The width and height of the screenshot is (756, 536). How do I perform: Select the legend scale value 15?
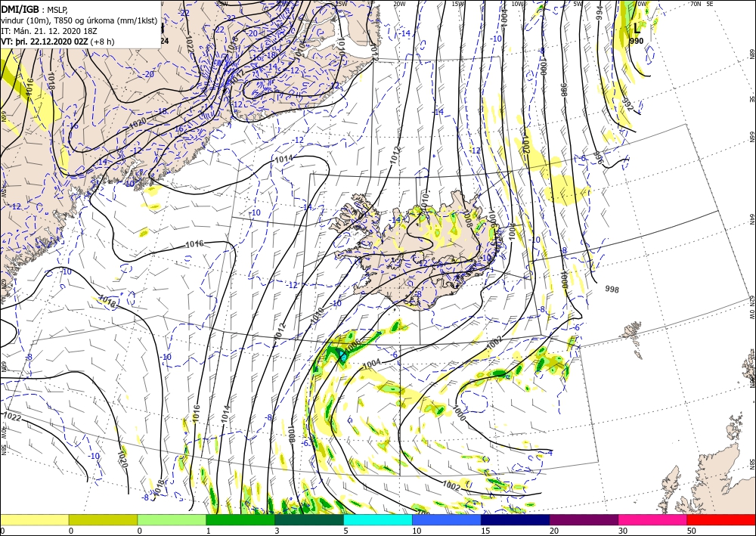point(485,531)
